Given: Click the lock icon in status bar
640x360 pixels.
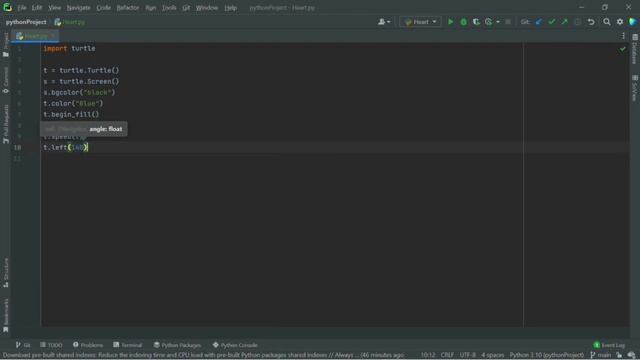Looking at the screenshot, I should tap(619, 355).
